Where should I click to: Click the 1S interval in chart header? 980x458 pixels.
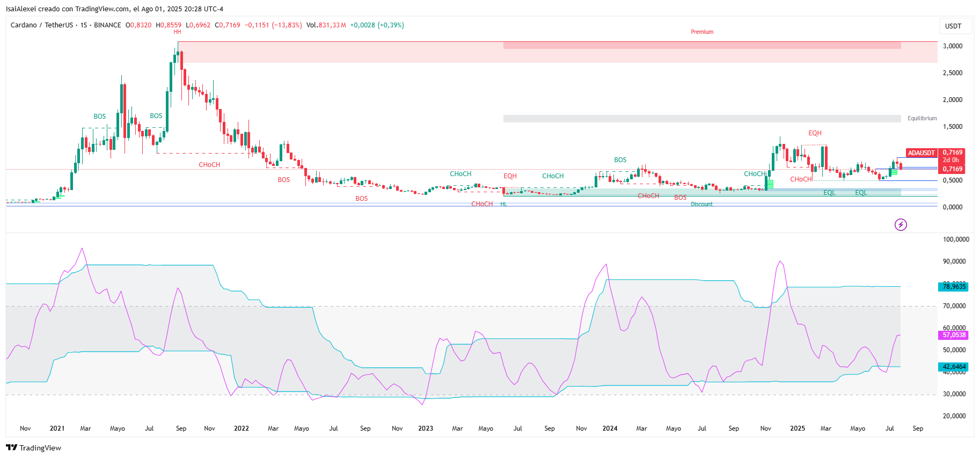pos(84,25)
